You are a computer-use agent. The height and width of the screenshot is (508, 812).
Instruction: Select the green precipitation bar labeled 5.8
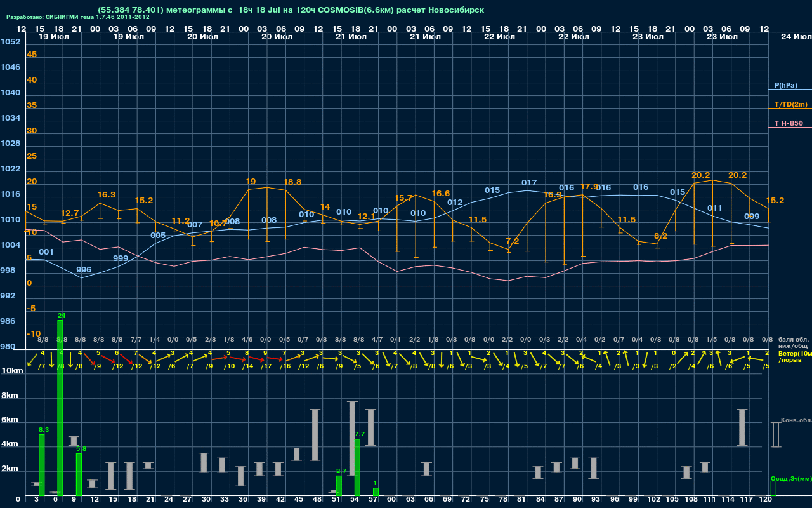click(x=79, y=474)
